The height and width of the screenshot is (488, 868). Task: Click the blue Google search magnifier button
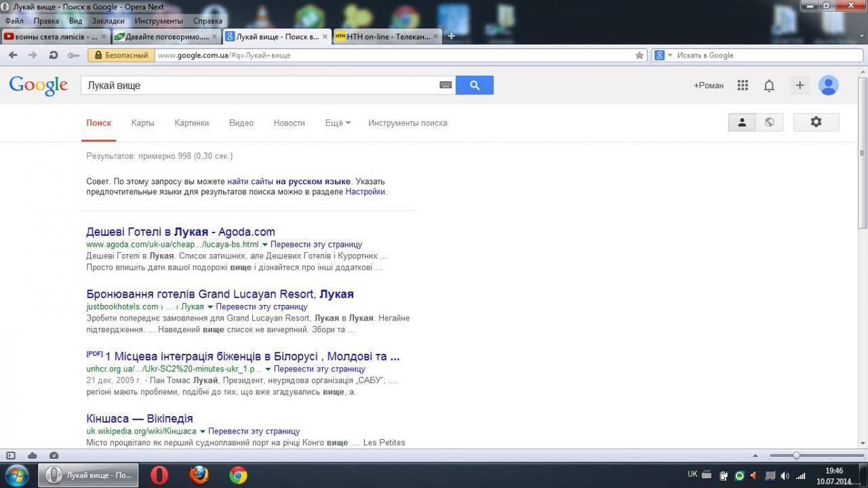(x=474, y=85)
